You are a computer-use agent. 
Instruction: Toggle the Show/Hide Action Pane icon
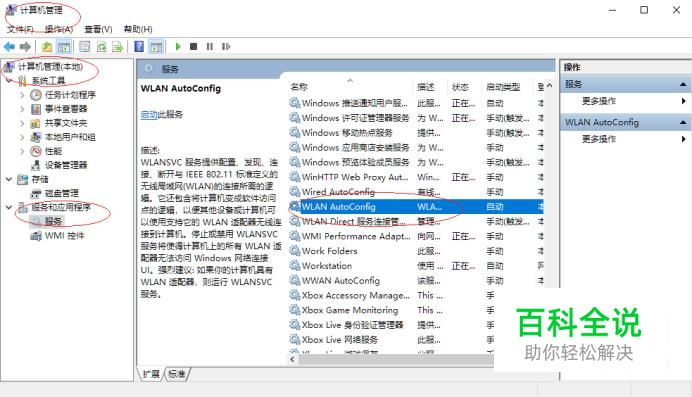[x=156, y=46]
